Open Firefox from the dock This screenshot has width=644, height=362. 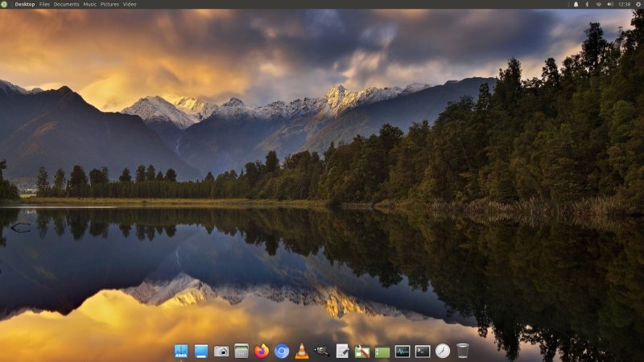pyautogui.click(x=262, y=351)
